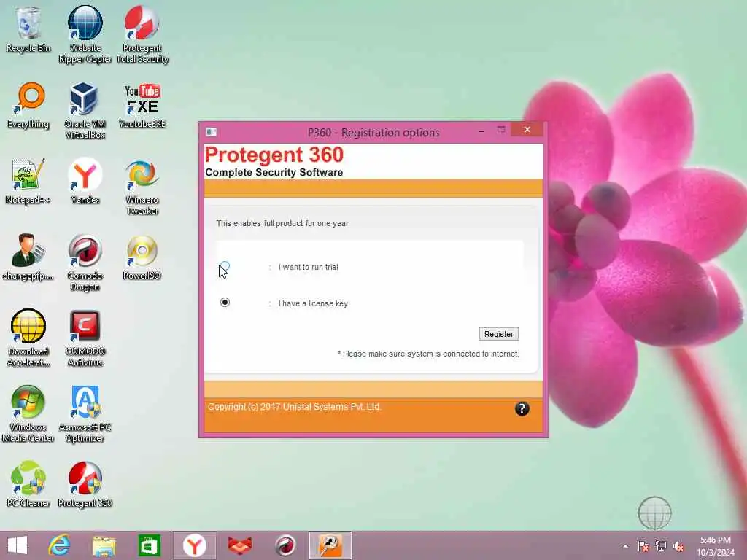Open the Action Center flag tray icon

pos(643,546)
